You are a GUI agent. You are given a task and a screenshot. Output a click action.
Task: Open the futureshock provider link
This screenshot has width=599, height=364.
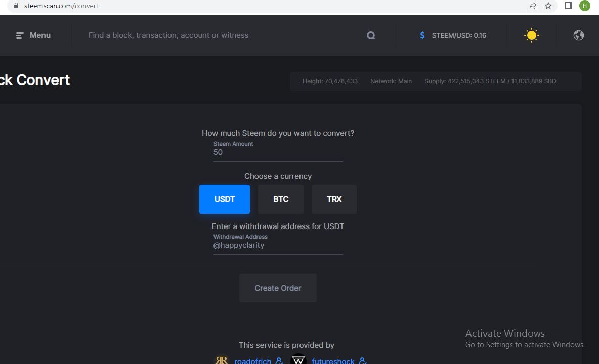(x=333, y=361)
